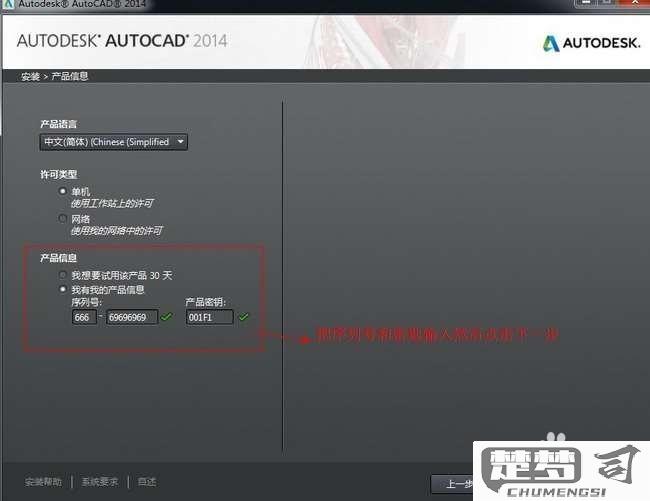This screenshot has width=650, height=501.
Task: Select 我有我的产品信息 radio button
Action: click(63, 289)
